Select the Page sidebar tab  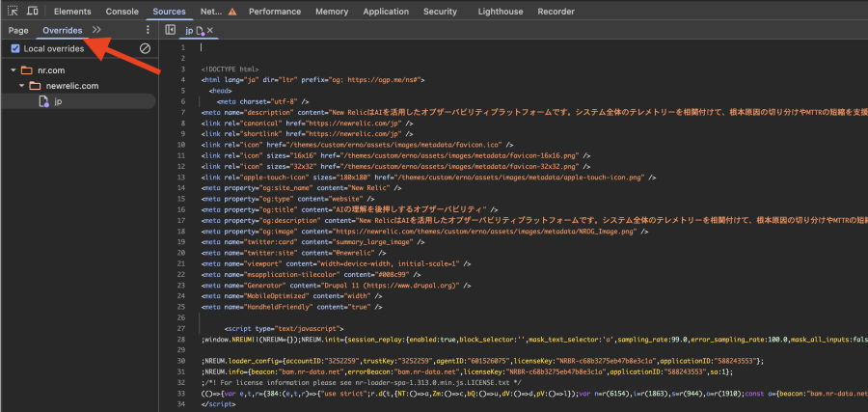tap(18, 31)
